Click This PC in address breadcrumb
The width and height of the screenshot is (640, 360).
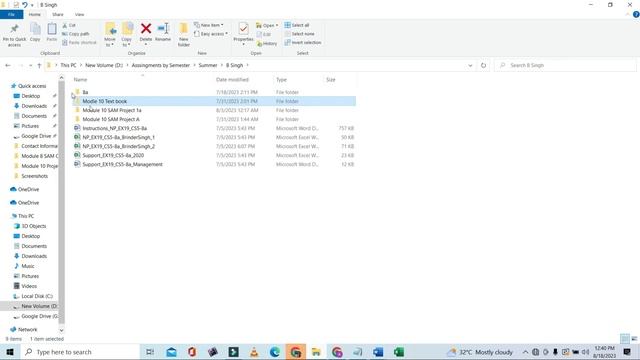point(68,65)
